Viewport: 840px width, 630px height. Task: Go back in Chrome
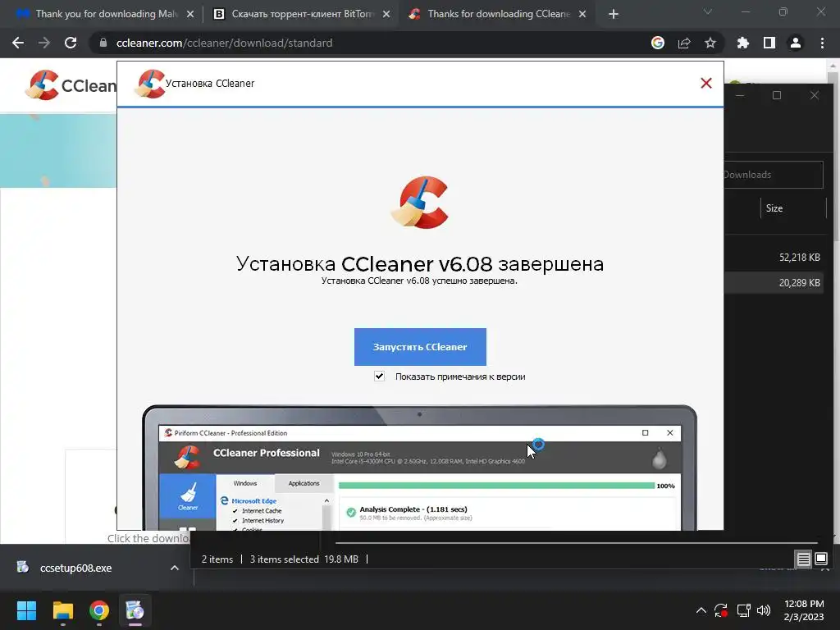[18, 43]
